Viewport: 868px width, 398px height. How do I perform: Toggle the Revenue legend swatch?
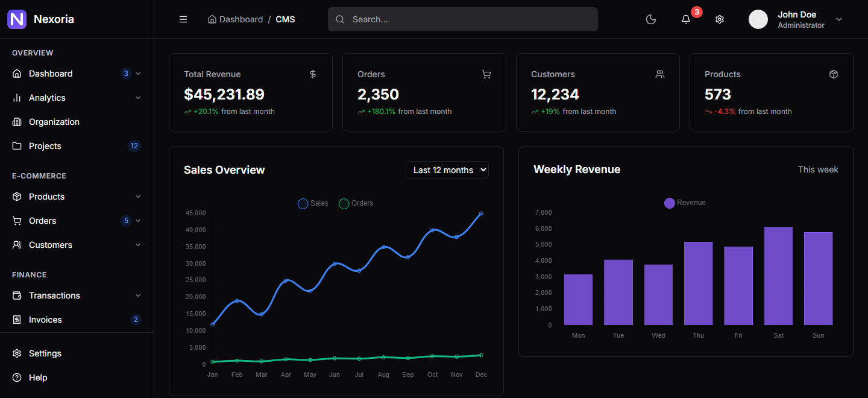click(x=669, y=203)
